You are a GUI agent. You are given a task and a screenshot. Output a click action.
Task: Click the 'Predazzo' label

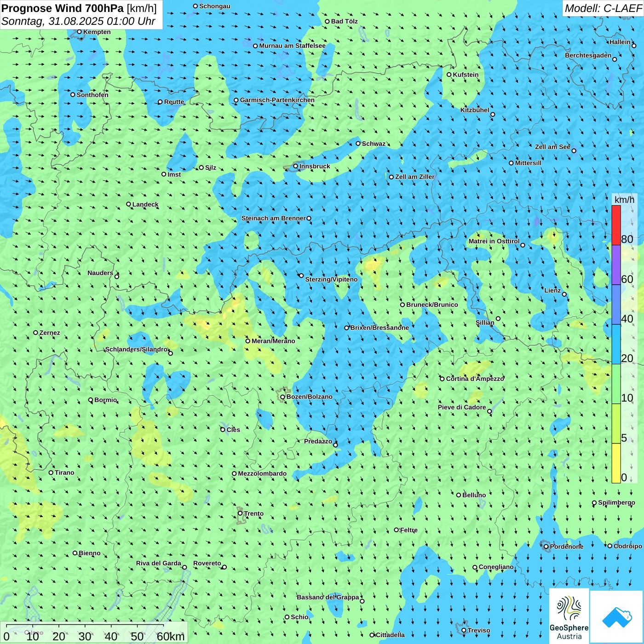point(318,441)
